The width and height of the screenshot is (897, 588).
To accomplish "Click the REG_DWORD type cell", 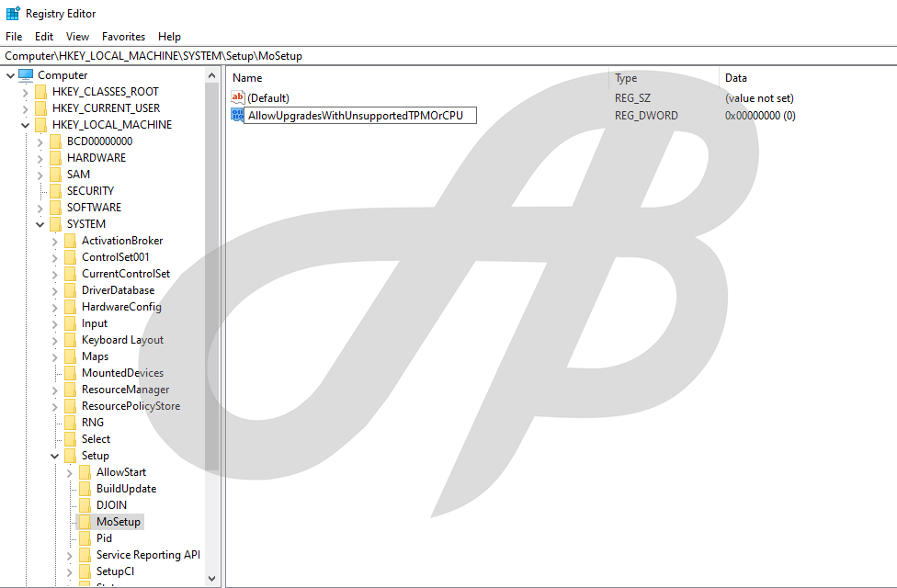I will click(x=646, y=116).
